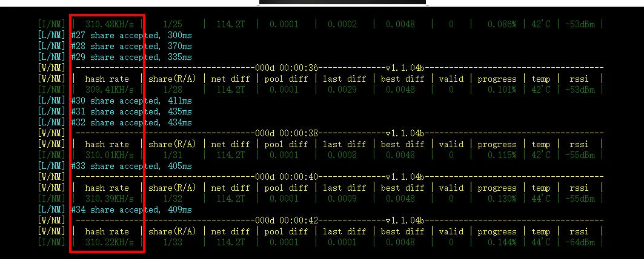Click the progress value 0.115%
The image size is (644, 261).
click(x=502, y=155)
